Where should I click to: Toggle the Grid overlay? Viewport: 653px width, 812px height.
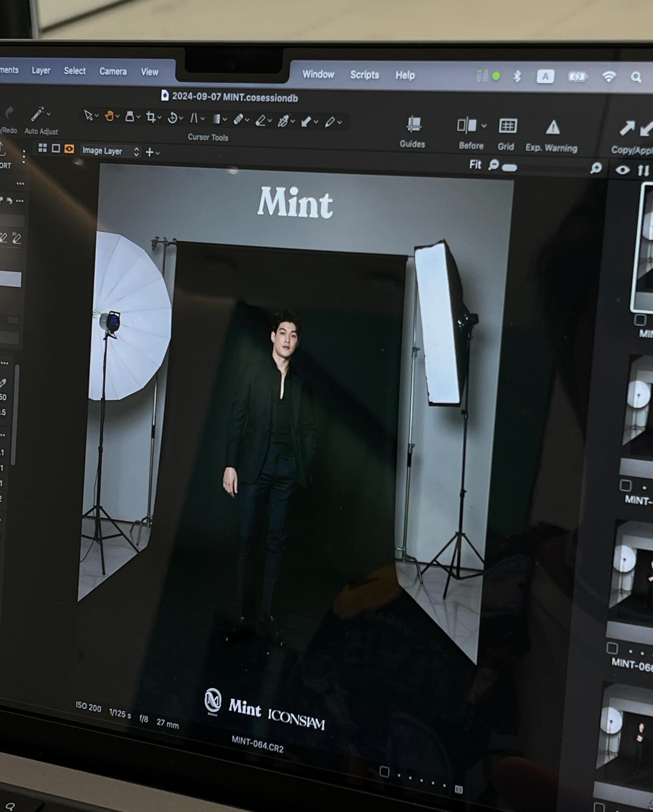tap(507, 134)
